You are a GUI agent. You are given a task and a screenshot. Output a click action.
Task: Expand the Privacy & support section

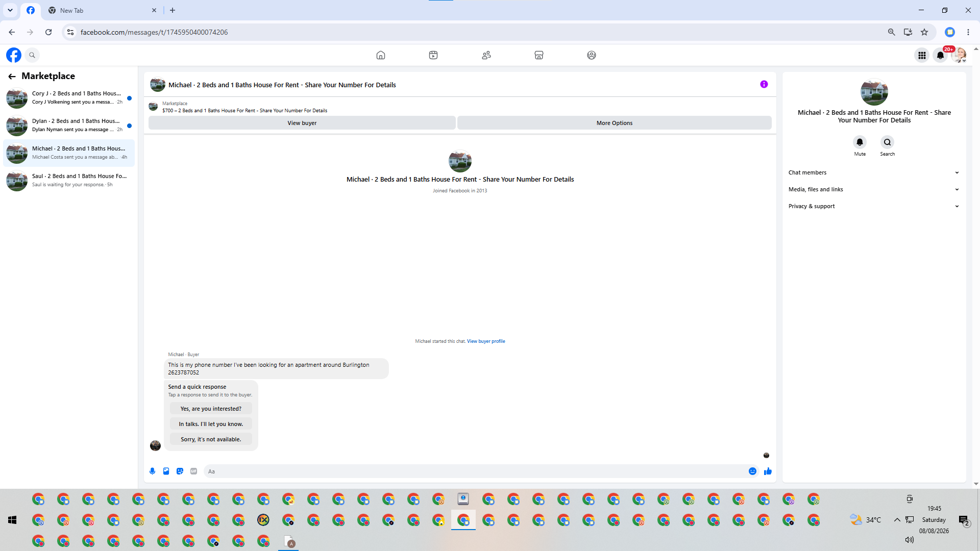point(874,206)
